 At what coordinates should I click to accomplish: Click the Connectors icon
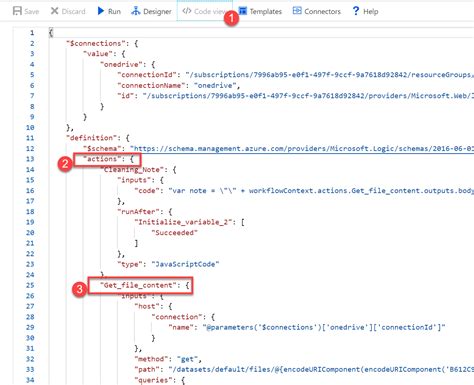(297, 11)
